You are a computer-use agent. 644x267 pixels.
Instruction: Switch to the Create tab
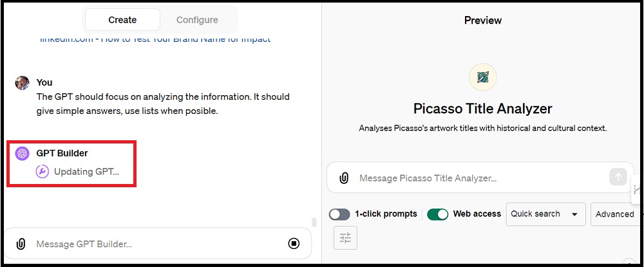point(122,20)
